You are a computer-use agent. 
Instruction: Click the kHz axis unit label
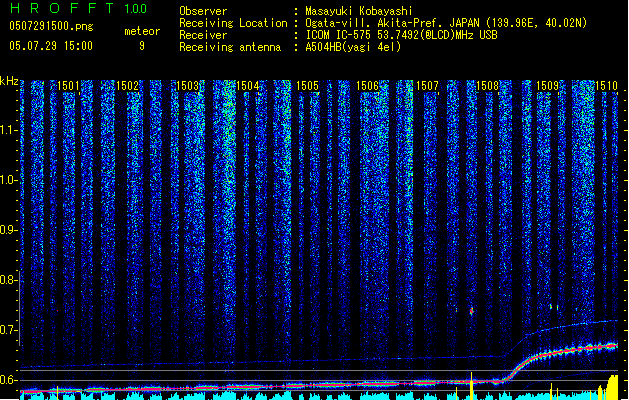tap(9, 81)
